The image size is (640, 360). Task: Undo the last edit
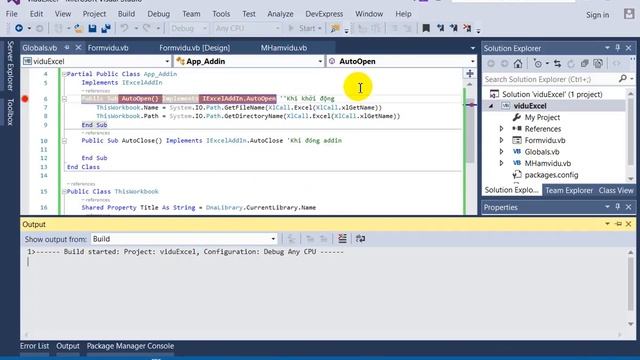tap(124, 28)
